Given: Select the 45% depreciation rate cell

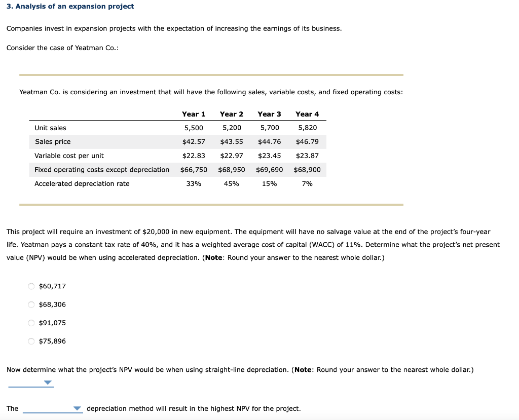Looking at the screenshot, I should pos(232,183).
